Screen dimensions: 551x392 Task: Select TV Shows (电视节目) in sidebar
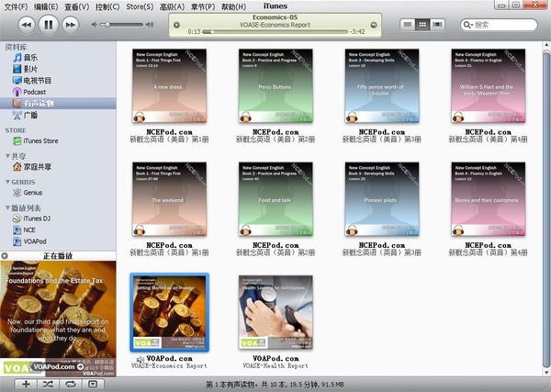click(36, 81)
